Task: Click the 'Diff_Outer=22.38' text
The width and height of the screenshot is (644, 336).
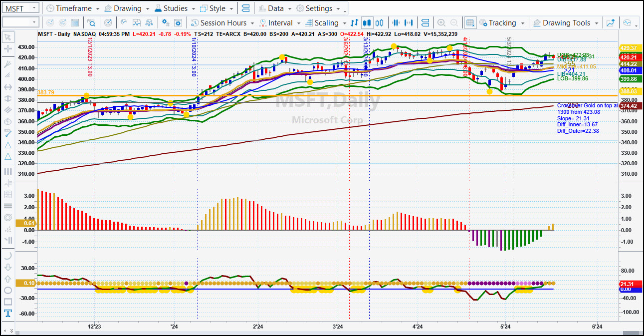Action: point(578,131)
